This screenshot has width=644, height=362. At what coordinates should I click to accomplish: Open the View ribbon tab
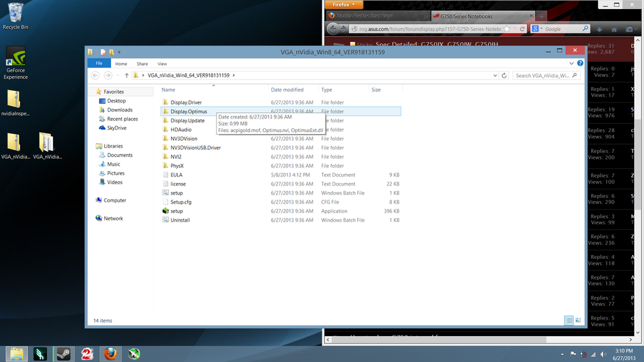pyautogui.click(x=162, y=64)
